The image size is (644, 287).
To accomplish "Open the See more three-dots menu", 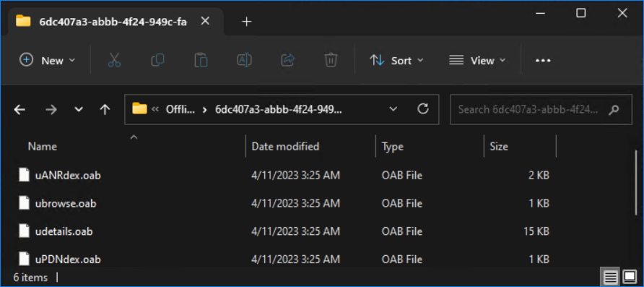I will [542, 61].
